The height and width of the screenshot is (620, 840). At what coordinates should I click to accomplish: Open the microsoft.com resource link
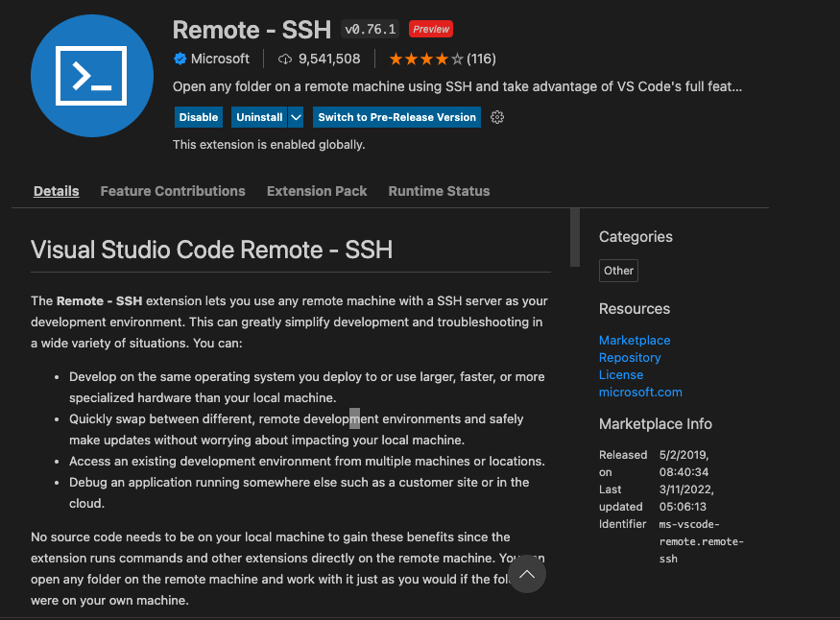[x=640, y=392]
